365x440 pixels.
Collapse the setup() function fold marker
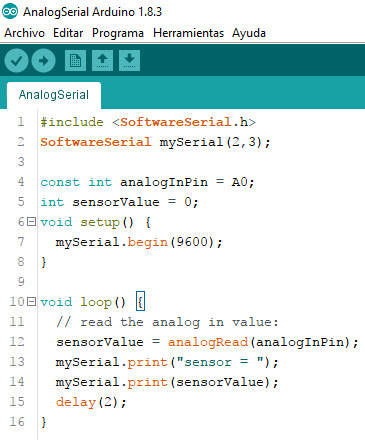coord(31,222)
